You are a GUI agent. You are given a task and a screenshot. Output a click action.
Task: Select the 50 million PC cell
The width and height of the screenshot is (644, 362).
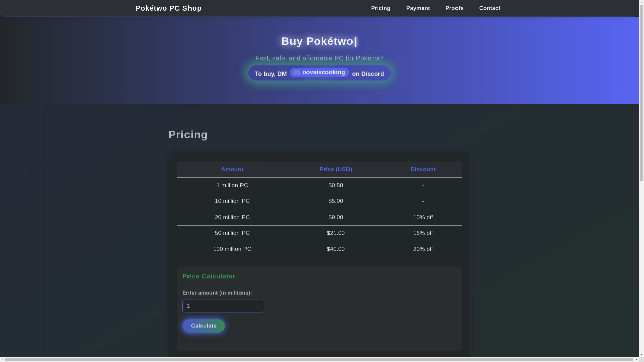pyautogui.click(x=232, y=233)
